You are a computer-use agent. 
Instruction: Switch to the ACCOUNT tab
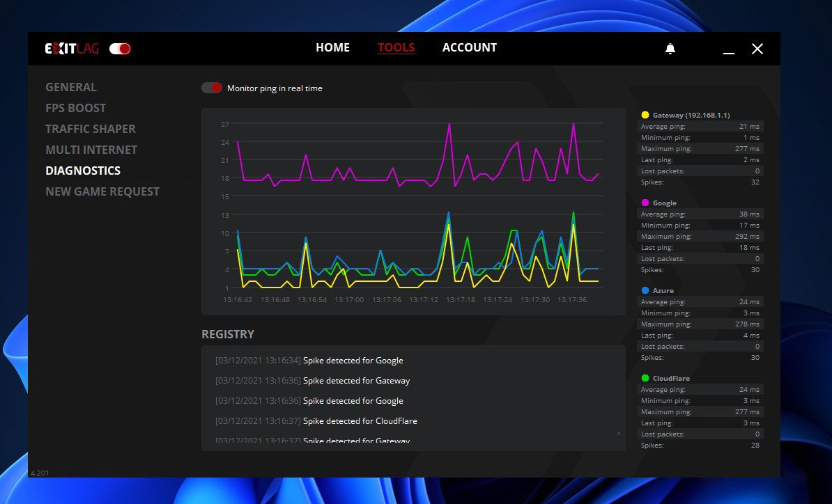[x=469, y=48]
